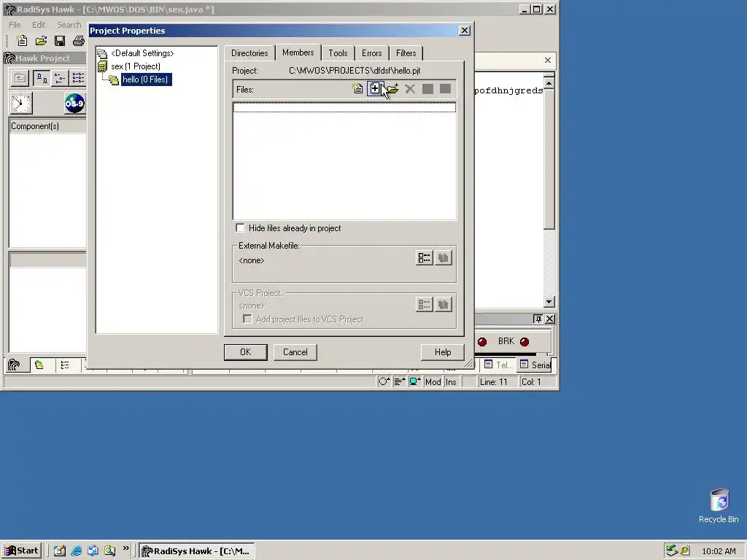
Task: Click the monitor icon in status bar
Action: [415, 381]
